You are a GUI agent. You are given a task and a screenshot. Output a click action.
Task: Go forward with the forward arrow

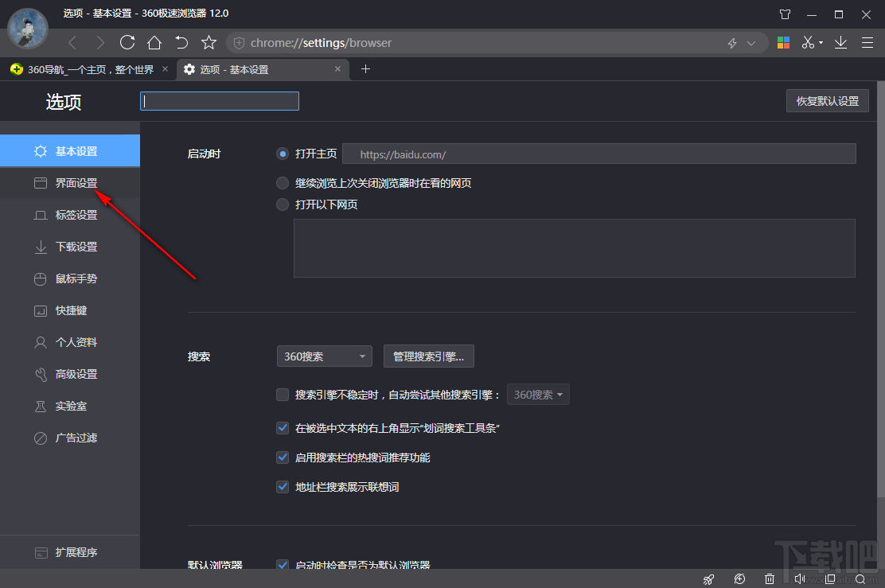[100, 43]
